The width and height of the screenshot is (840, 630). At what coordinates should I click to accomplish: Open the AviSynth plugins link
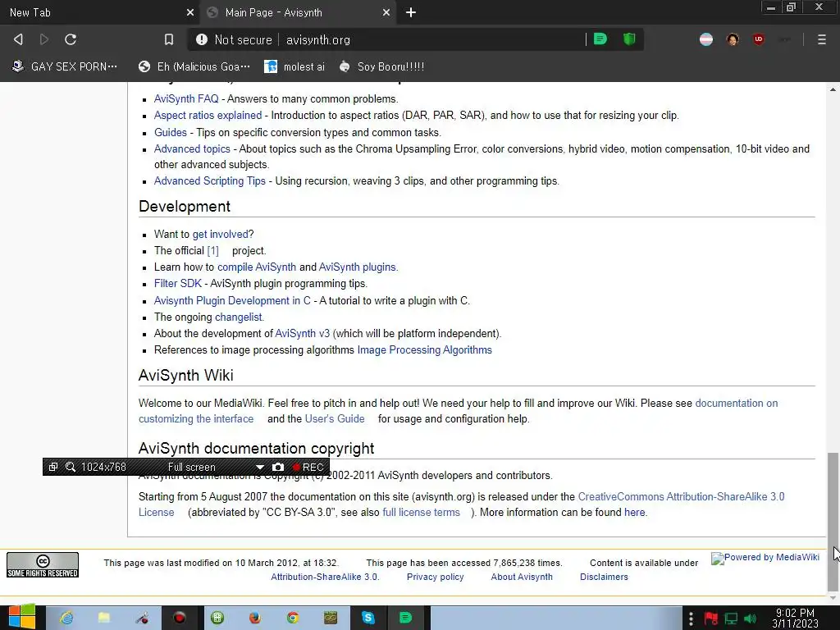click(x=358, y=267)
